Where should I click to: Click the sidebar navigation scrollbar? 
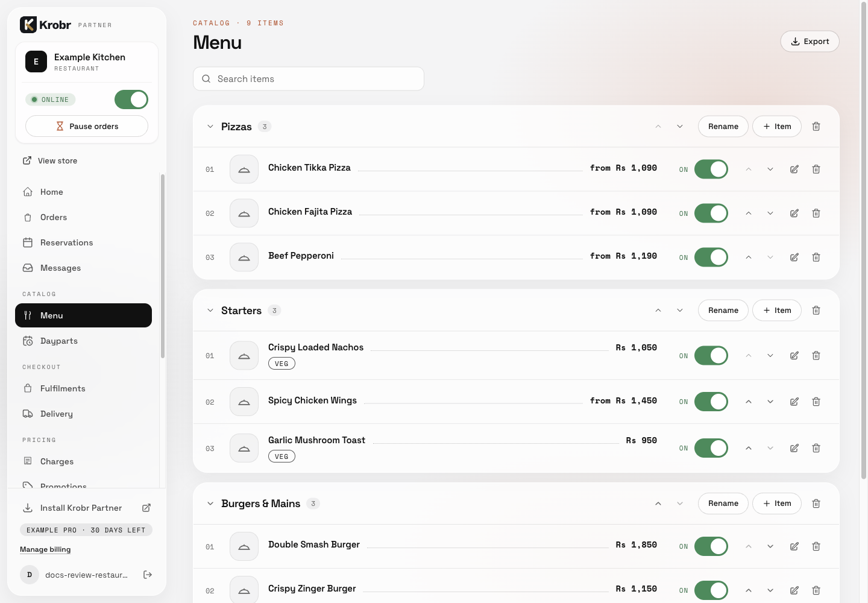click(163, 265)
